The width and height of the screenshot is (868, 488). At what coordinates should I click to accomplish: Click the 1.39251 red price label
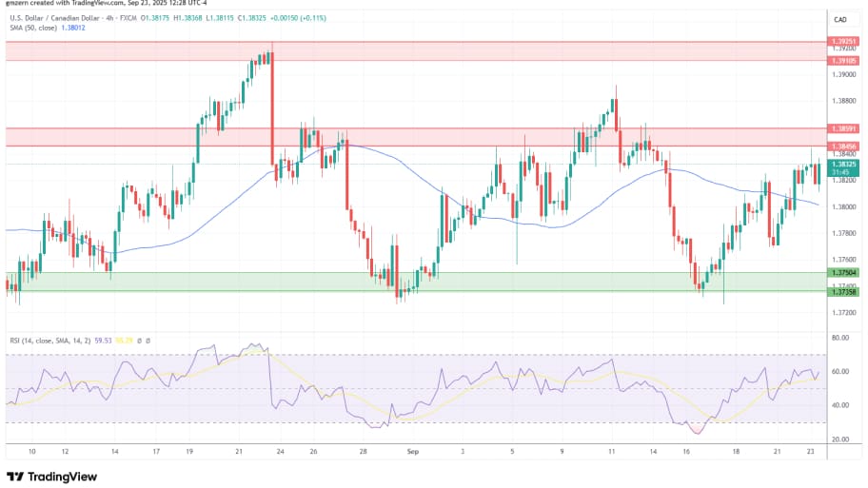841,42
